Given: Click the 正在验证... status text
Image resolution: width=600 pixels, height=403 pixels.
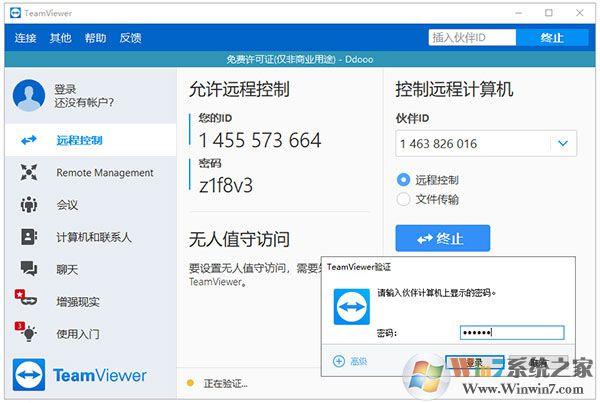Looking at the screenshot, I should point(225,383).
